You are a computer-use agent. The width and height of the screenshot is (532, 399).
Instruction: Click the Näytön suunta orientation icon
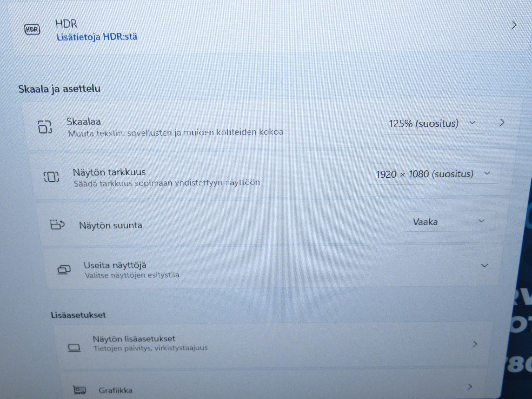(57, 225)
